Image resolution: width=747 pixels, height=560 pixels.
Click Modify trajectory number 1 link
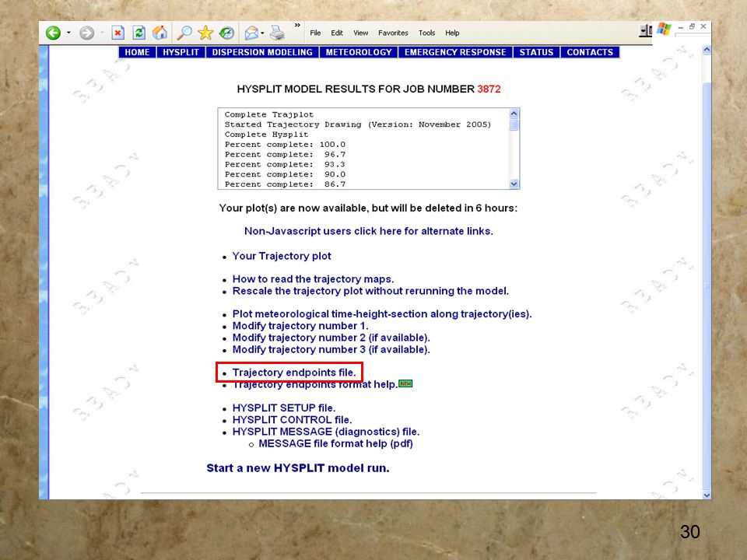[300, 326]
